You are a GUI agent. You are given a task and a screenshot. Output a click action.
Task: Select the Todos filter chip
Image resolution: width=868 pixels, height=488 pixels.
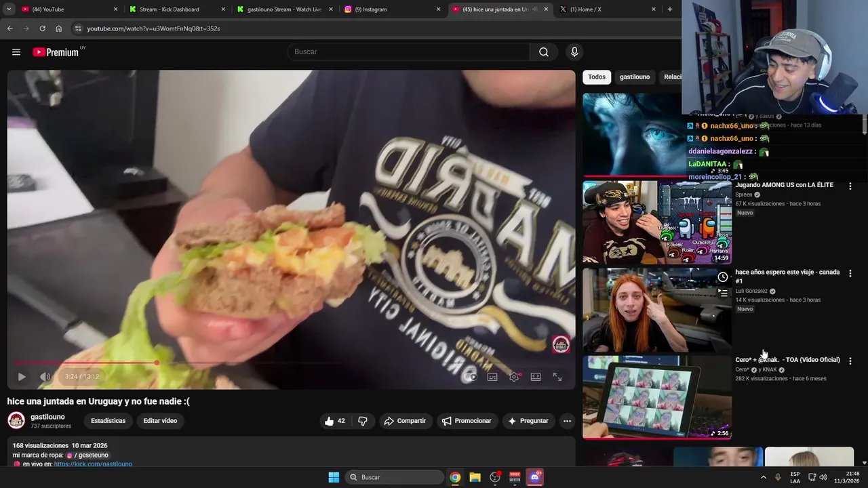(x=597, y=77)
